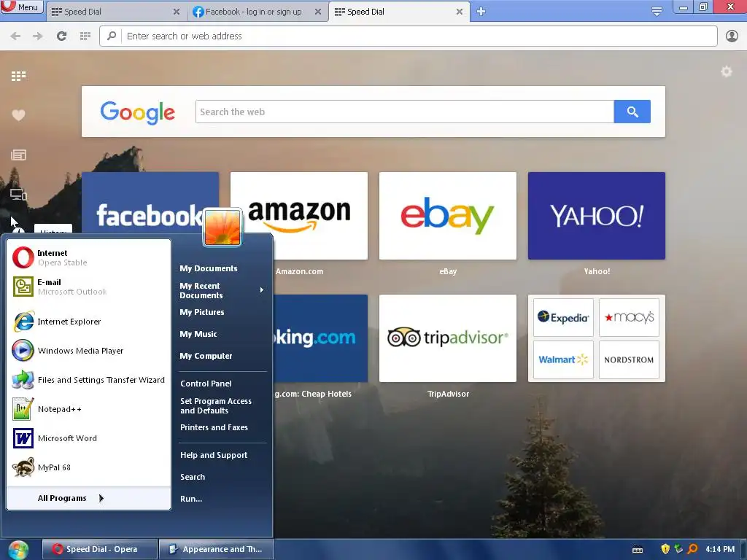Open Nordstrom in the shopping folder
The width and height of the screenshot is (747, 560).
coord(629,359)
